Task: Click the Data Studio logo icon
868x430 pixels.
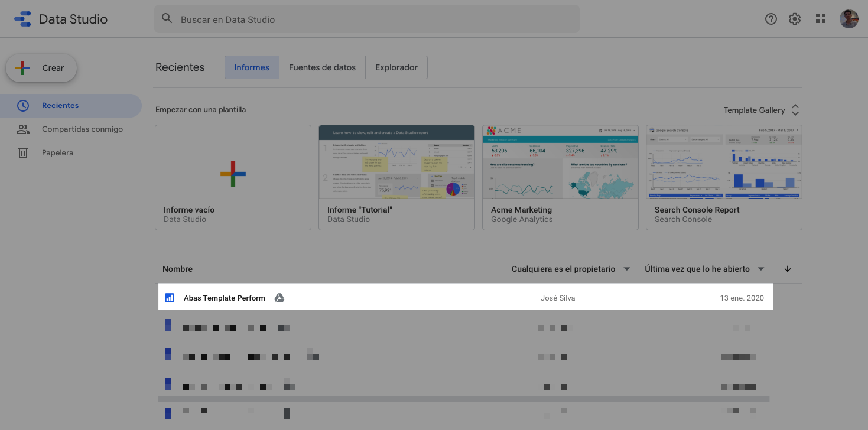Action: point(22,19)
